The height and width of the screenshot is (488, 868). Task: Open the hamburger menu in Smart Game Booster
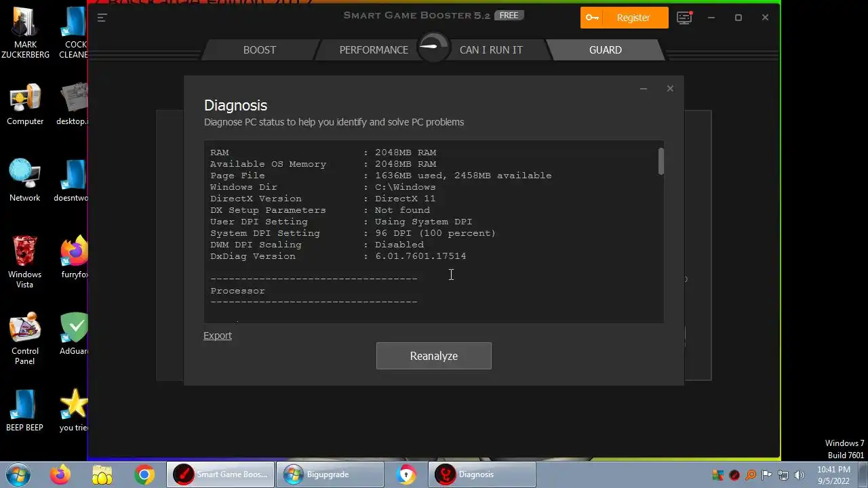102,18
